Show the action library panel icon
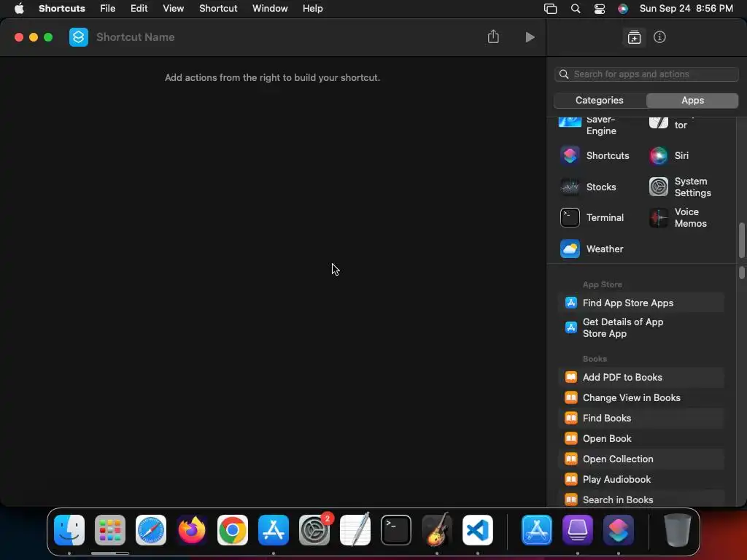Viewport: 747px width, 560px height. point(634,37)
